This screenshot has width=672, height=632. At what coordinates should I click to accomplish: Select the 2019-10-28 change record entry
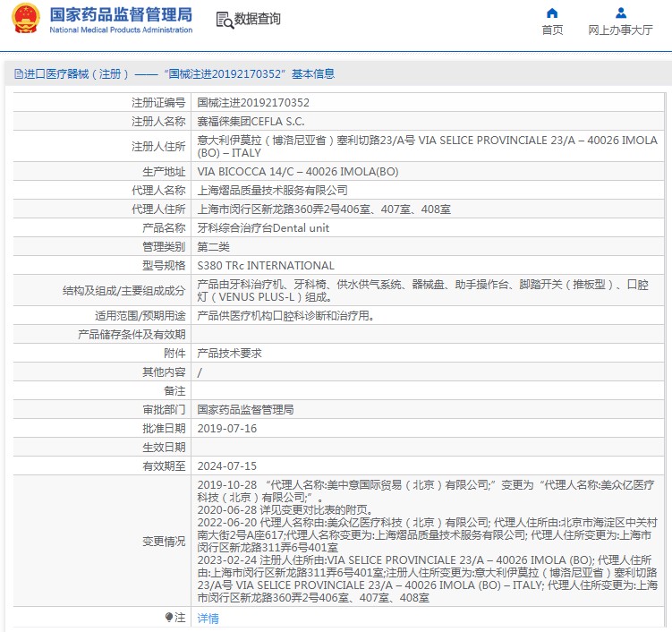click(426, 491)
